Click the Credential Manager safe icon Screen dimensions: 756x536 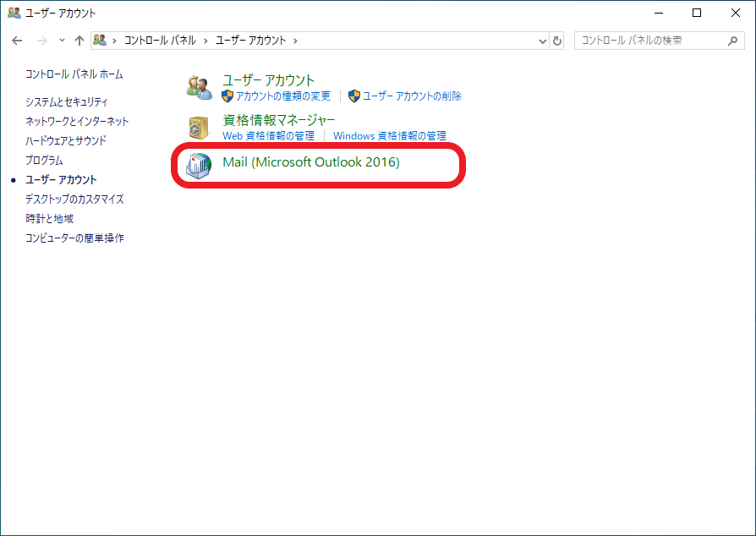pyautogui.click(x=199, y=128)
